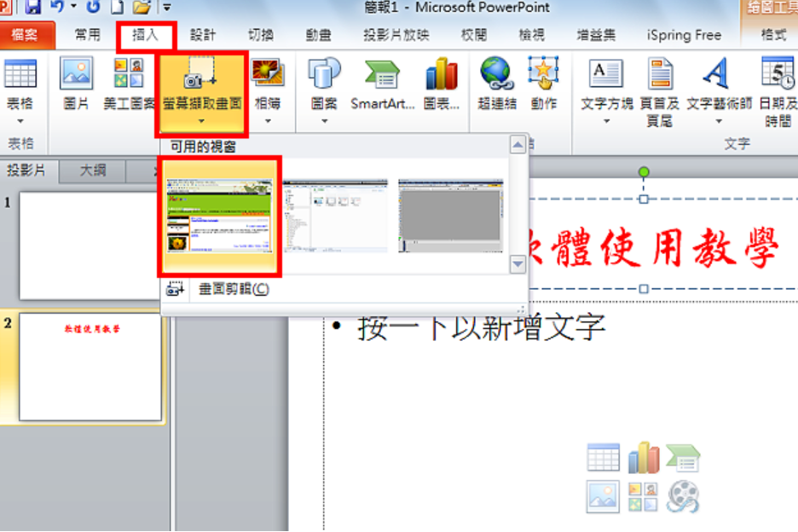Expand the 文字方塊 dropdown arrow

point(606,121)
